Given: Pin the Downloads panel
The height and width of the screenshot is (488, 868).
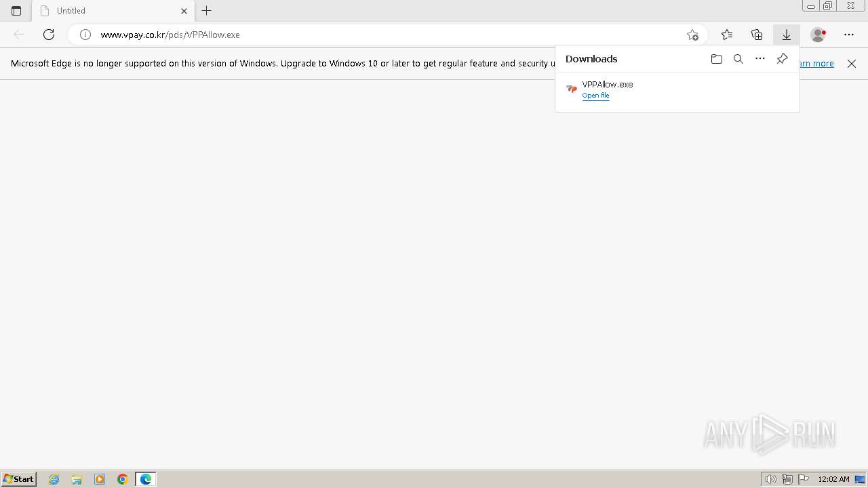Looking at the screenshot, I should 782,59.
